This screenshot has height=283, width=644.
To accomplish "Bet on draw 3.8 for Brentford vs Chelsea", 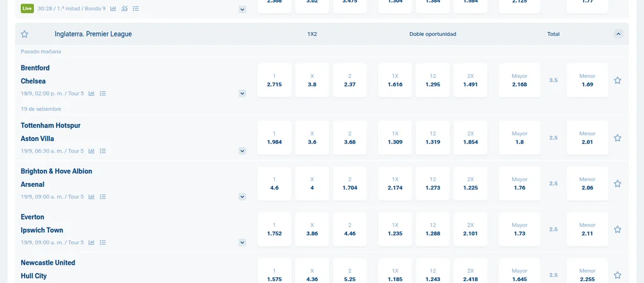I will point(312,80).
